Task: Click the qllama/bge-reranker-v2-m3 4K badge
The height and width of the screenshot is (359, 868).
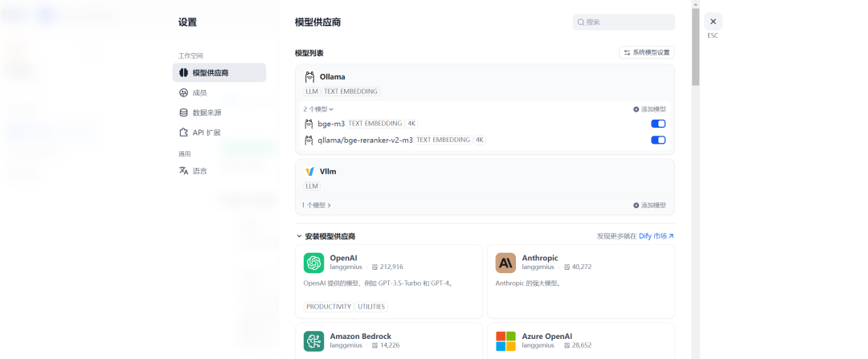Action: click(479, 140)
